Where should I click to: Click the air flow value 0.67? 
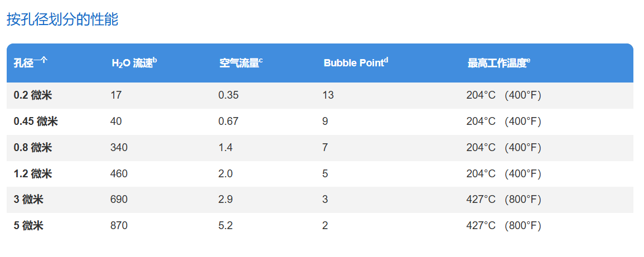pyautogui.click(x=229, y=122)
